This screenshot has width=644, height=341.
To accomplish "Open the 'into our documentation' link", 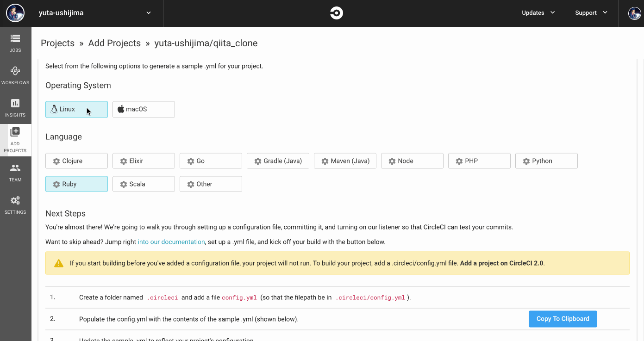I will point(171,242).
